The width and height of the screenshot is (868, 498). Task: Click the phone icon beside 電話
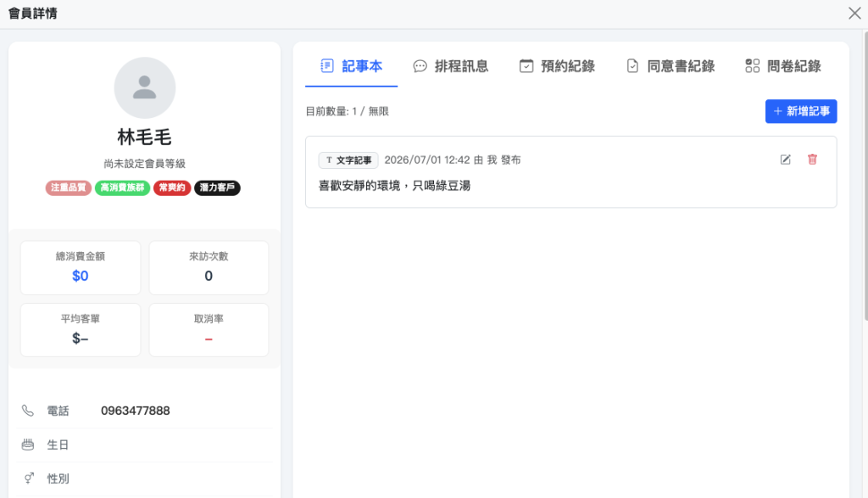pyautogui.click(x=28, y=411)
